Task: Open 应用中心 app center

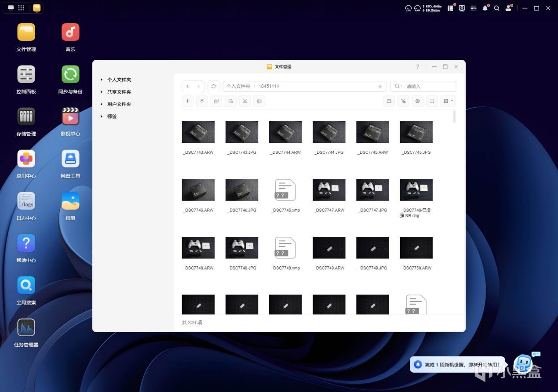Action: pyautogui.click(x=26, y=159)
